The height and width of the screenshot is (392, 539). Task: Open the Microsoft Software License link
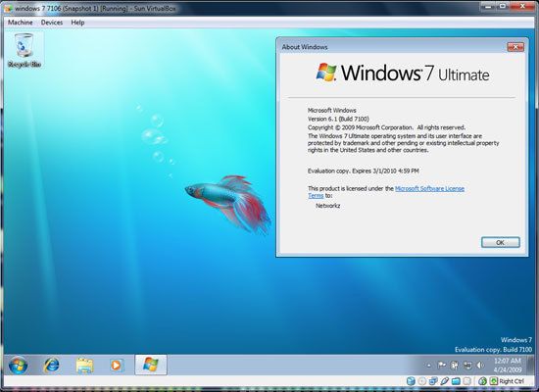429,188
